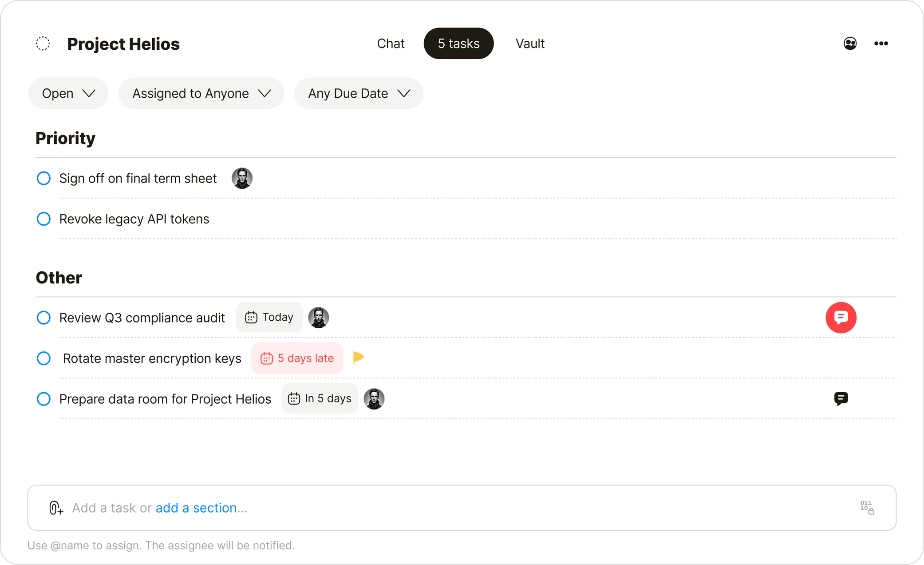
Task: Click the add a section link
Action: tap(201, 507)
